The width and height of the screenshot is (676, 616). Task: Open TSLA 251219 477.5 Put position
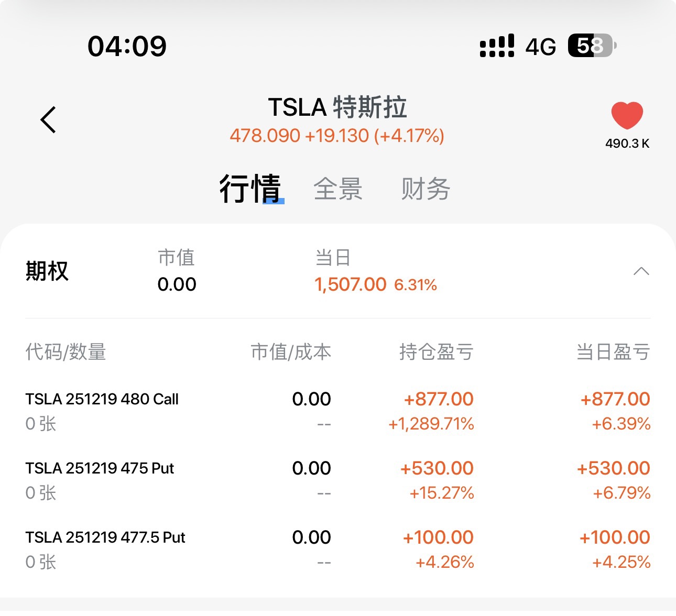105,538
